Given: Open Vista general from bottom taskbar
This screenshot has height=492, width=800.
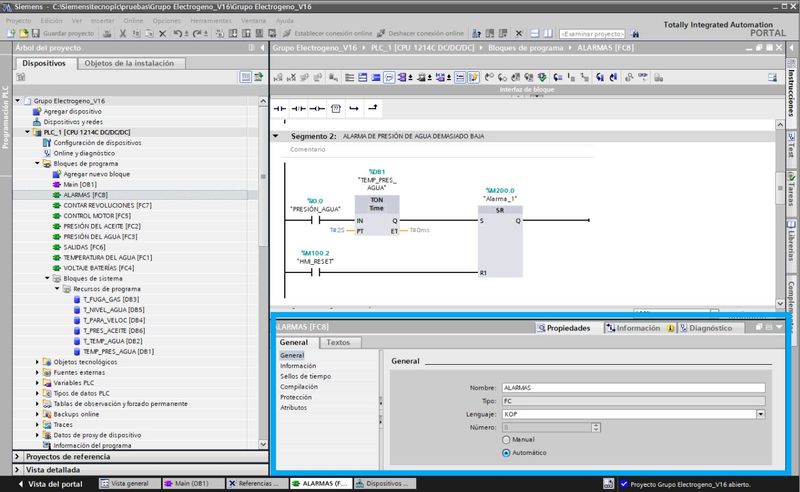Looking at the screenshot, I should (130, 483).
